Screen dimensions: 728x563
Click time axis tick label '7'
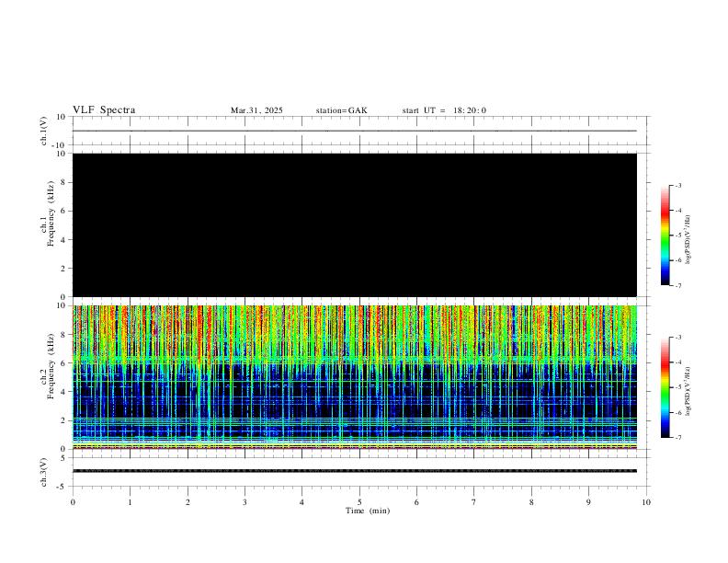[474, 502]
